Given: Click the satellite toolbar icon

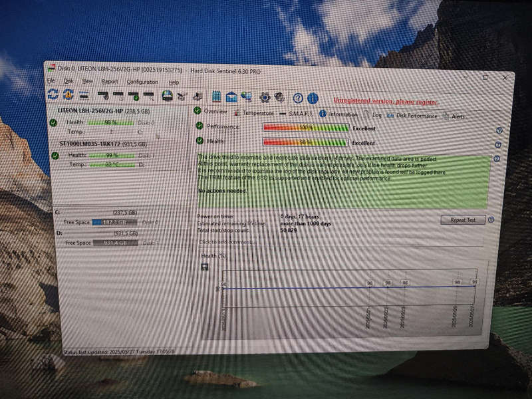Looking at the screenshot, I should click(x=182, y=96).
